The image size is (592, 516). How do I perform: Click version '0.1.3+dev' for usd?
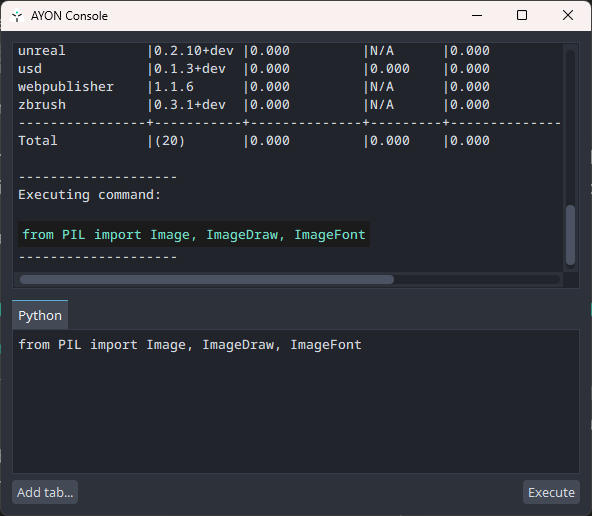(x=190, y=69)
